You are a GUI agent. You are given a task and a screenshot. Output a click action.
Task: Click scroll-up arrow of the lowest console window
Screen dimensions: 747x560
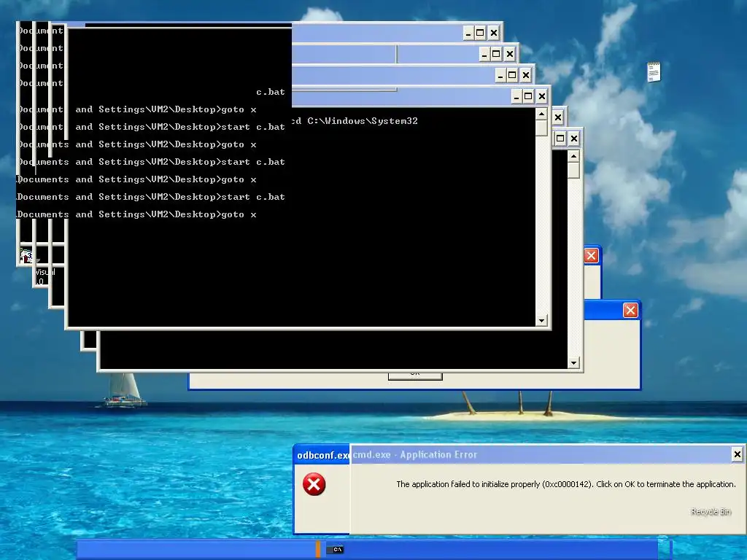(573, 157)
